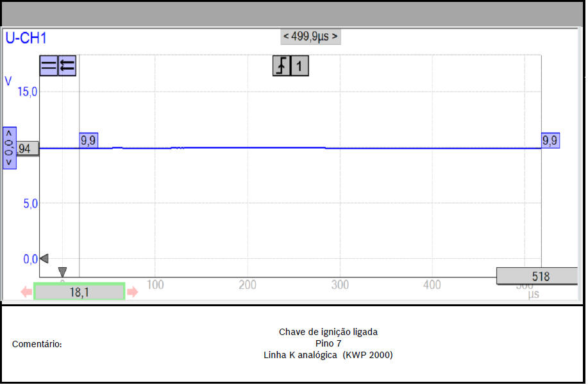Screen dimensions: 588x385
Task: Click the µs unit label on time axis
Action: point(533,295)
